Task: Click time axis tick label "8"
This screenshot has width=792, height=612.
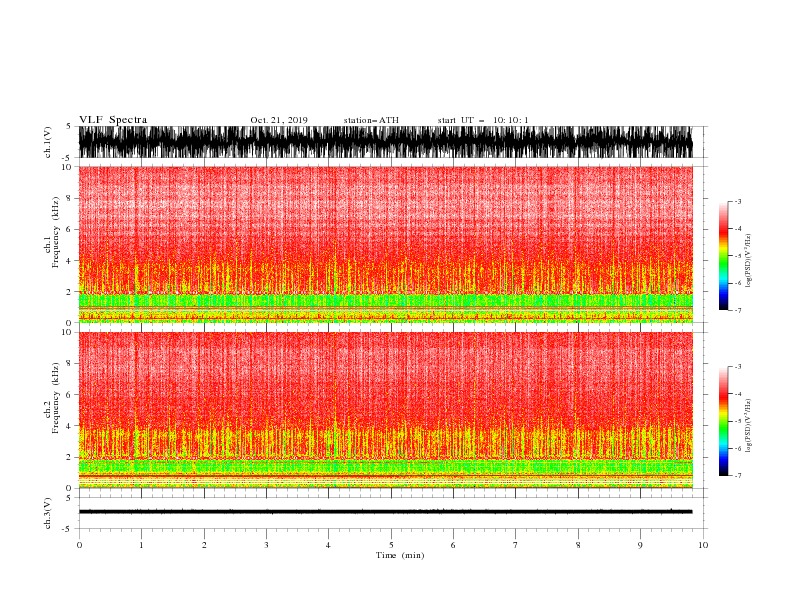Action: (578, 545)
